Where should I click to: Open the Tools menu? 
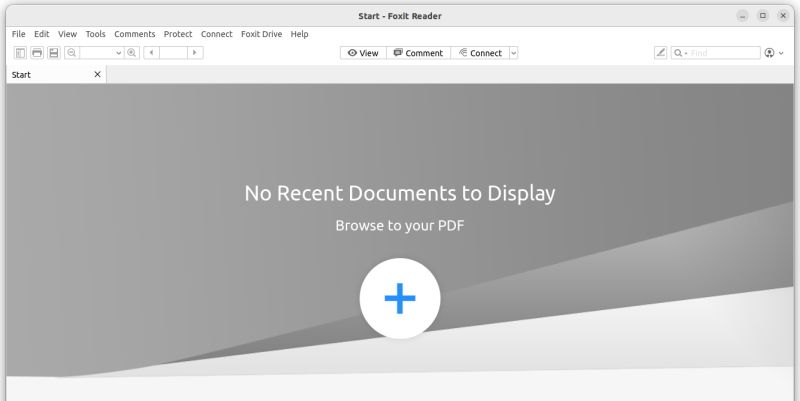click(95, 34)
